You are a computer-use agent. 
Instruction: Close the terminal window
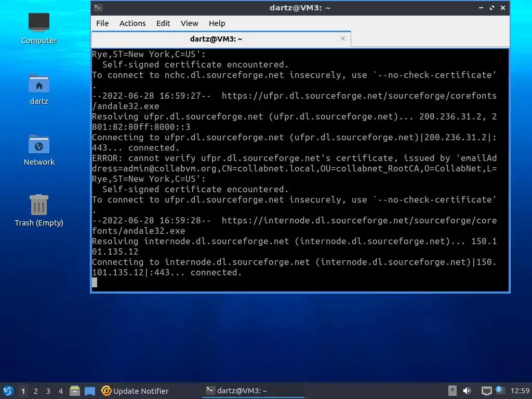[503, 7]
